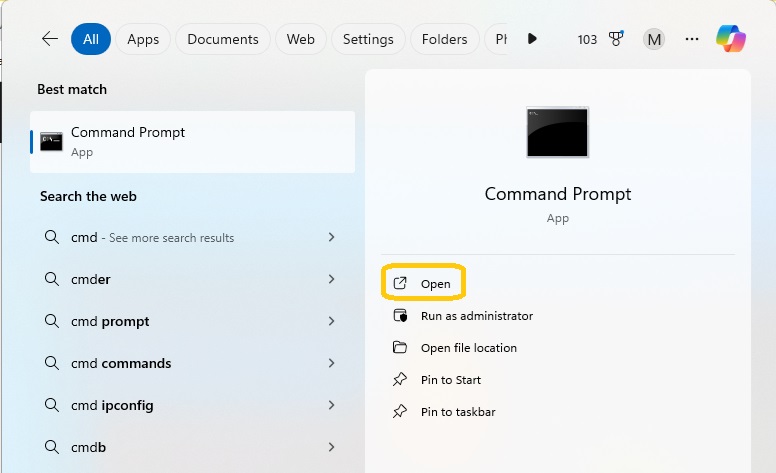Select the 'cmder' web suggestion
776x473 pixels.
tap(193, 279)
